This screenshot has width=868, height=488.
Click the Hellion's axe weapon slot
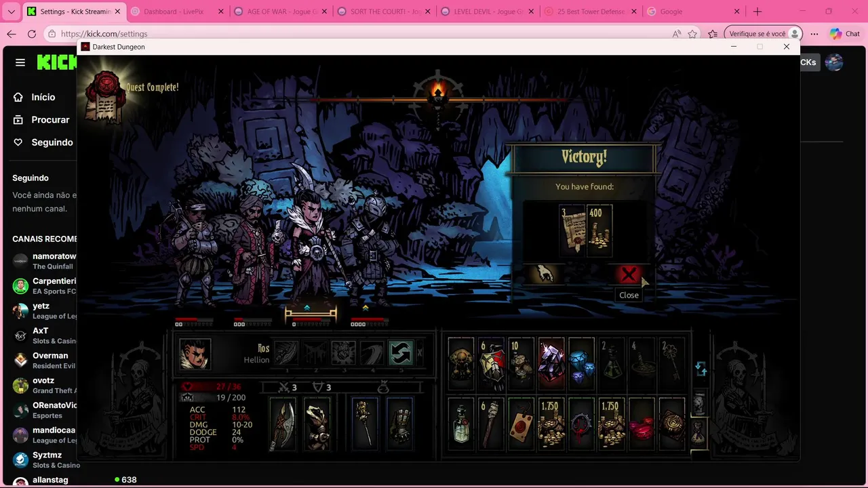pyautogui.click(x=283, y=425)
